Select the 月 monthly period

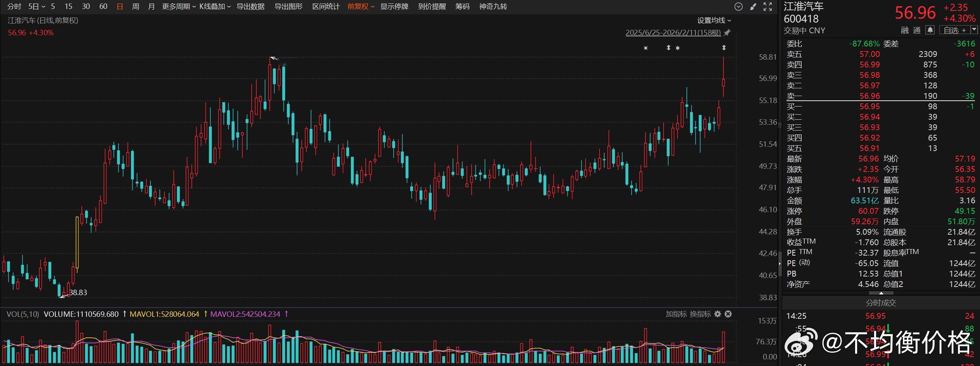[x=151, y=7]
